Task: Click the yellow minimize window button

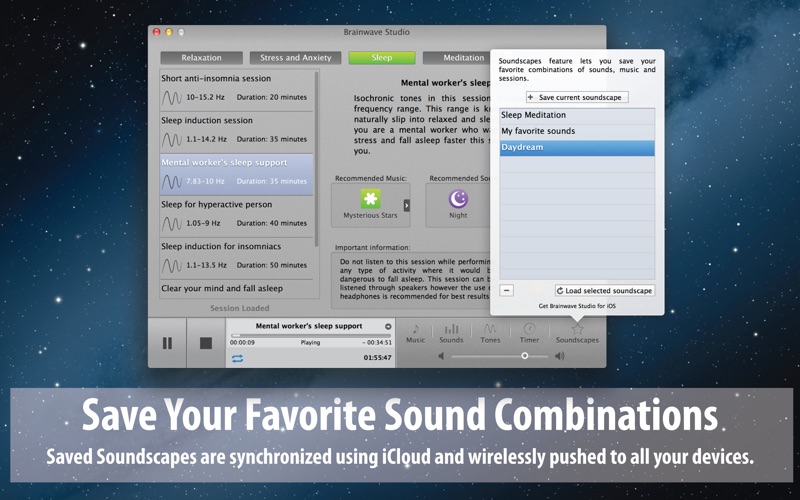Action: (169, 32)
